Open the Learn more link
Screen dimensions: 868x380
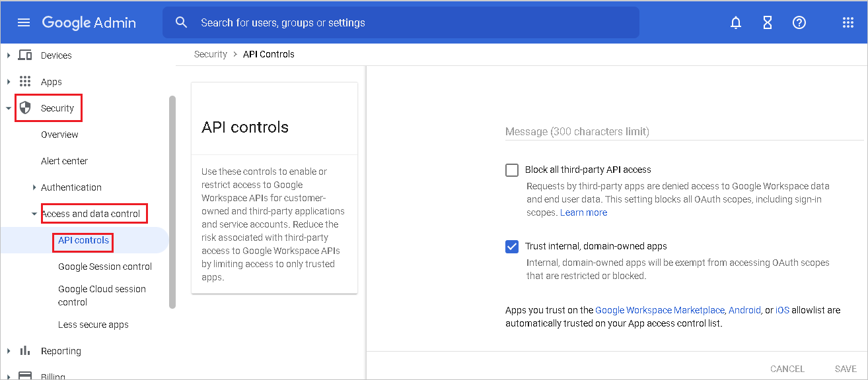pos(583,212)
